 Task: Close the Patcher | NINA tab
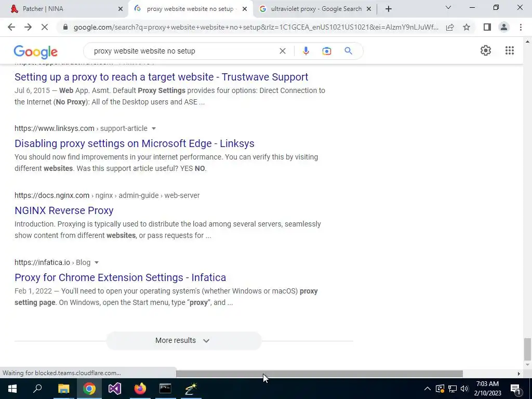point(120,9)
